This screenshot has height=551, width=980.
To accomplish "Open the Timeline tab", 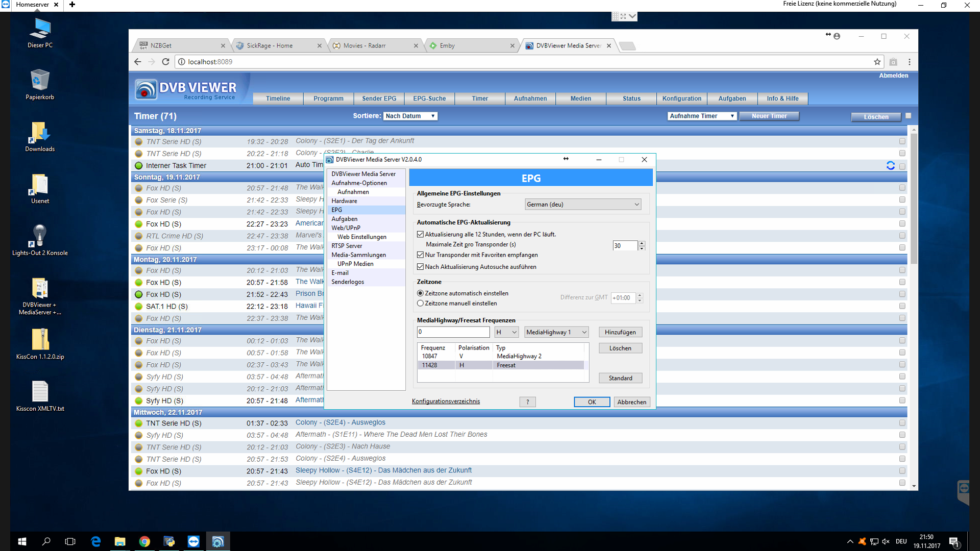I will [x=278, y=98].
